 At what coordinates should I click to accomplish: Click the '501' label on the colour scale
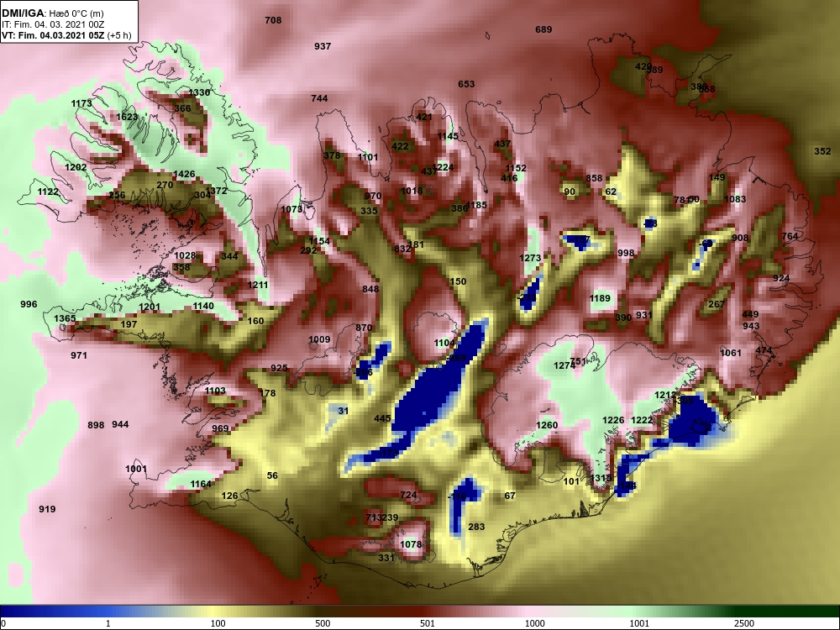coord(428,623)
